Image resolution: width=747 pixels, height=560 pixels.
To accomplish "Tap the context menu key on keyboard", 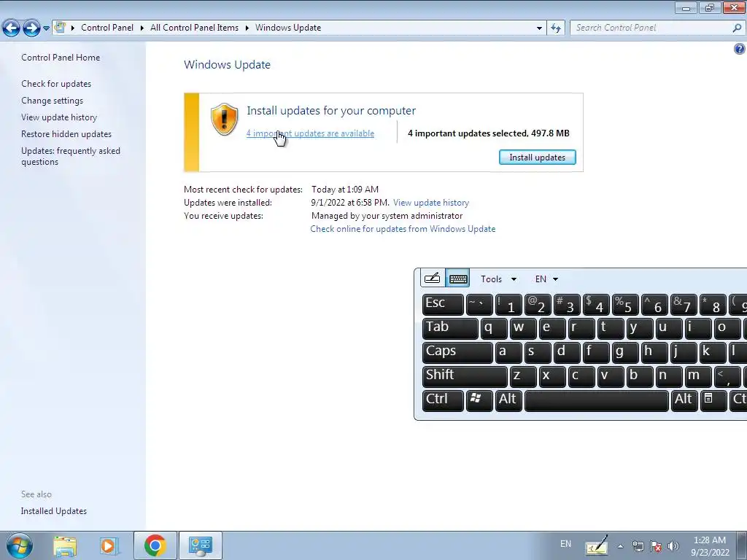I will coord(713,400).
